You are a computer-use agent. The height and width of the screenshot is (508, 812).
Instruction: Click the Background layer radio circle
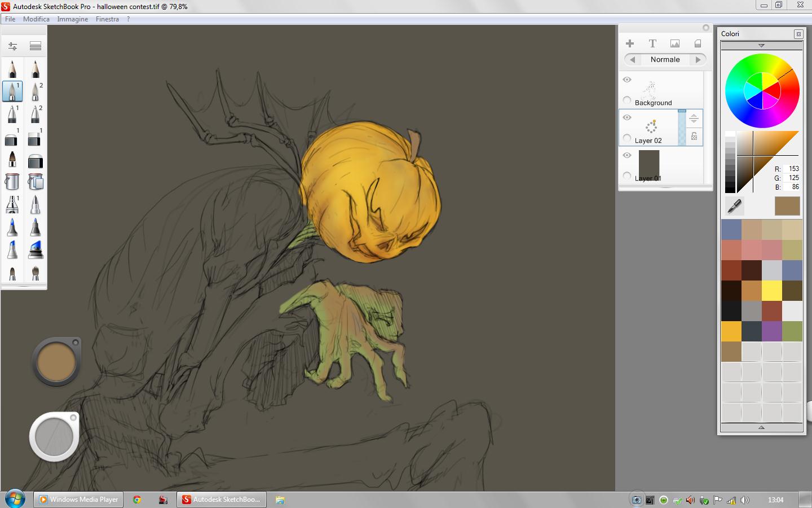tap(627, 100)
